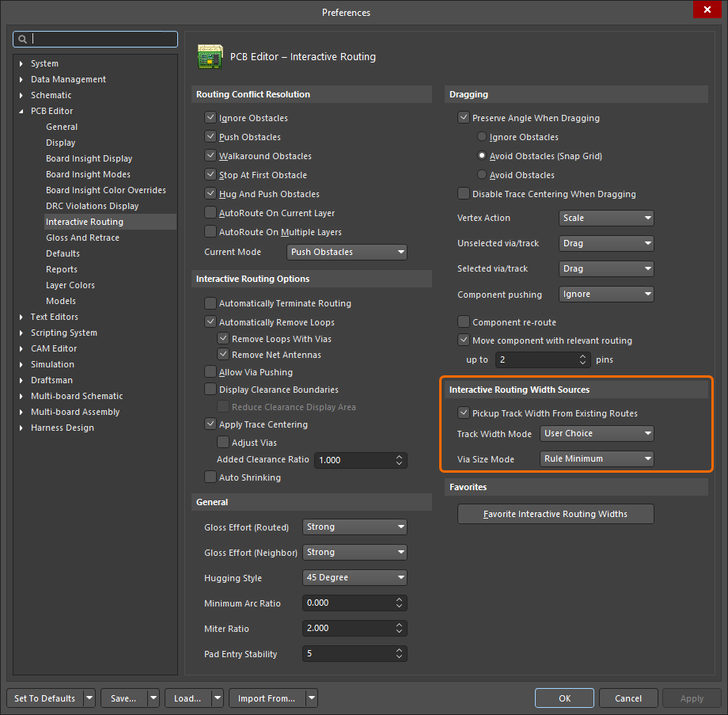Open the Via Size Mode dropdown
The width and height of the screenshot is (728, 715).
(597, 458)
